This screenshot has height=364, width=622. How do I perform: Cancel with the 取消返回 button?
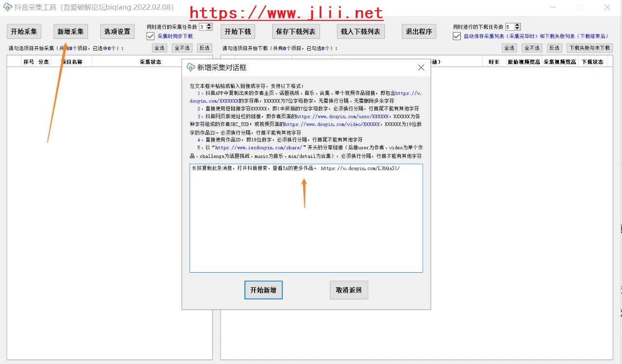[x=349, y=290]
